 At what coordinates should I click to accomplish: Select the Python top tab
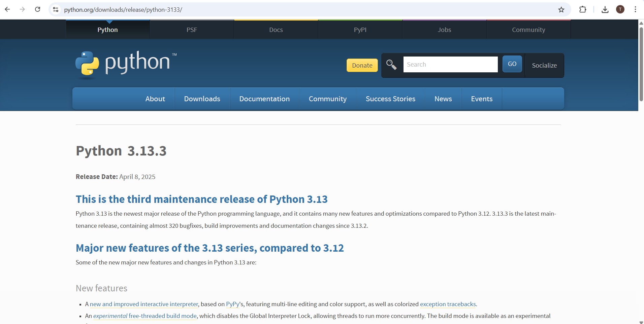(108, 30)
